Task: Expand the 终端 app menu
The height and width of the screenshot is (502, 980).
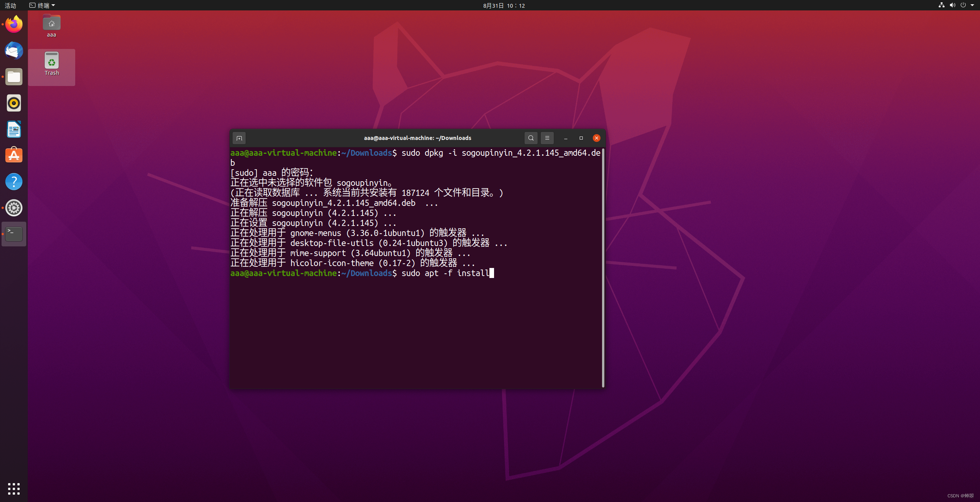Action: 42,5
